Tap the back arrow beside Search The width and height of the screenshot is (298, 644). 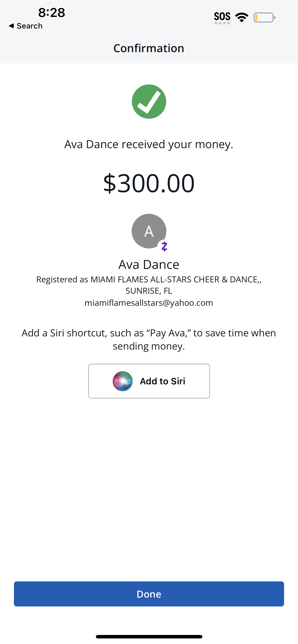pyautogui.click(x=11, y=26)
